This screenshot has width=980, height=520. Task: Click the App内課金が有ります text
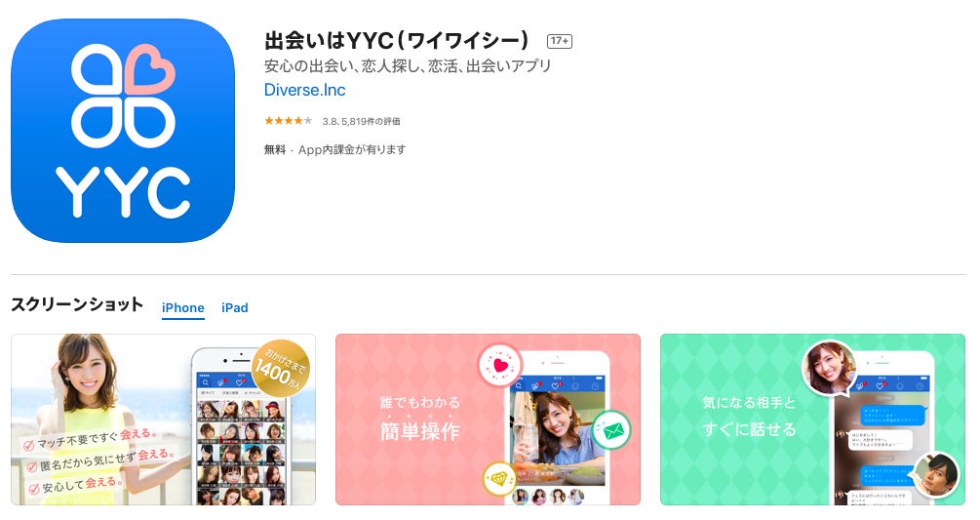(352, 149)
